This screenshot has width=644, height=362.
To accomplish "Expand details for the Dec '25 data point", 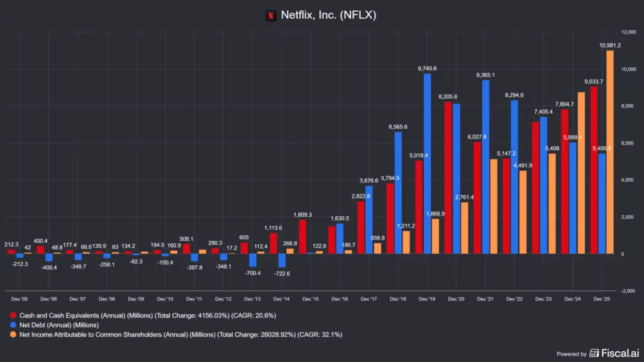I will click(x=601, y=299).
